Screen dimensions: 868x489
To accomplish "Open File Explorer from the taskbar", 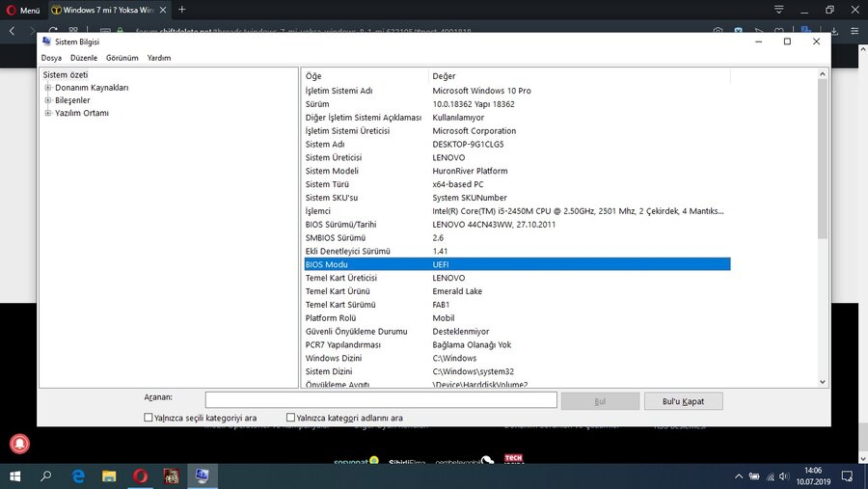I will (109, 476).
